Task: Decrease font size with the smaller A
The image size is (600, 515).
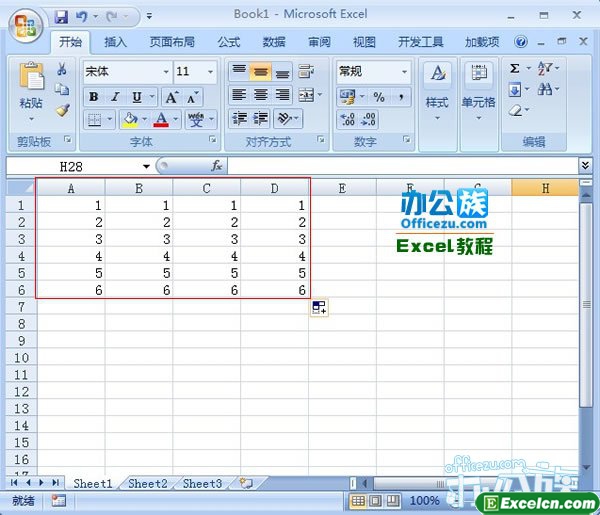Action: pyautogui.click(x=192, y=97)
